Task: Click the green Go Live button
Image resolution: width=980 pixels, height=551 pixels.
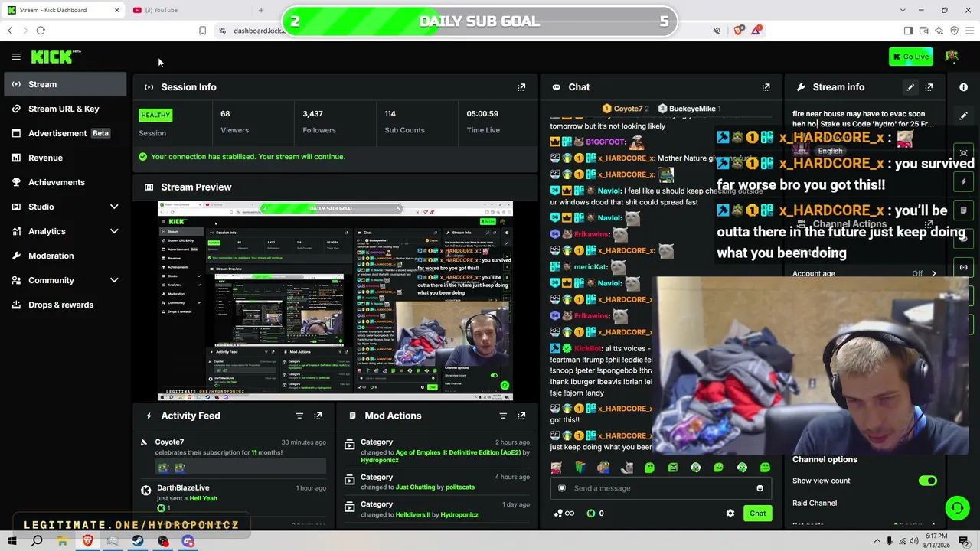Action: (x=910, y=57)
